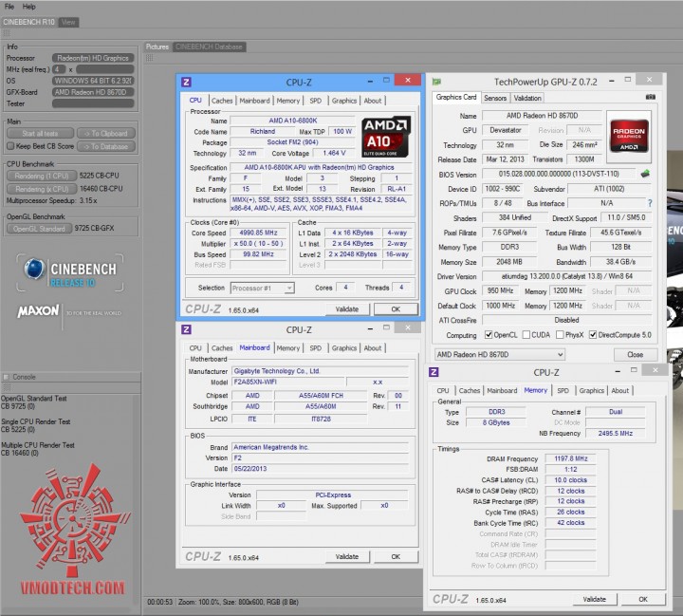The image size is (683, 616).
Task: Click Rendering (x CPU) benchmark button
Action: click(42, 189)
